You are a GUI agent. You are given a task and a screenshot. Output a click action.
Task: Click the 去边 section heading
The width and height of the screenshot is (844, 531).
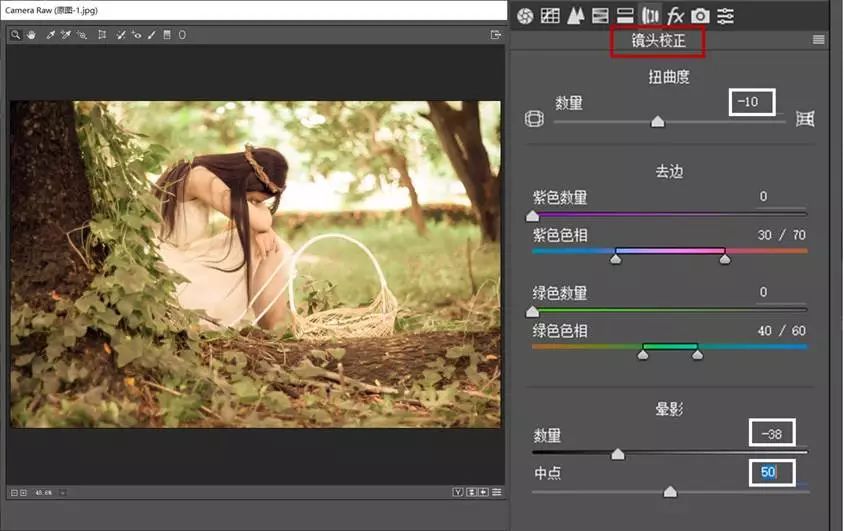[669, 172]
